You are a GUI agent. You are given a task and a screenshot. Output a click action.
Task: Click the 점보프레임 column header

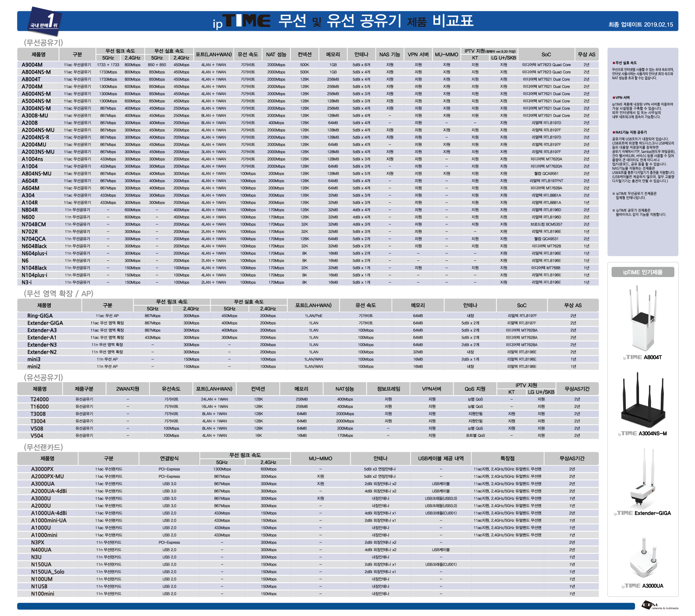tap(388, 389)
